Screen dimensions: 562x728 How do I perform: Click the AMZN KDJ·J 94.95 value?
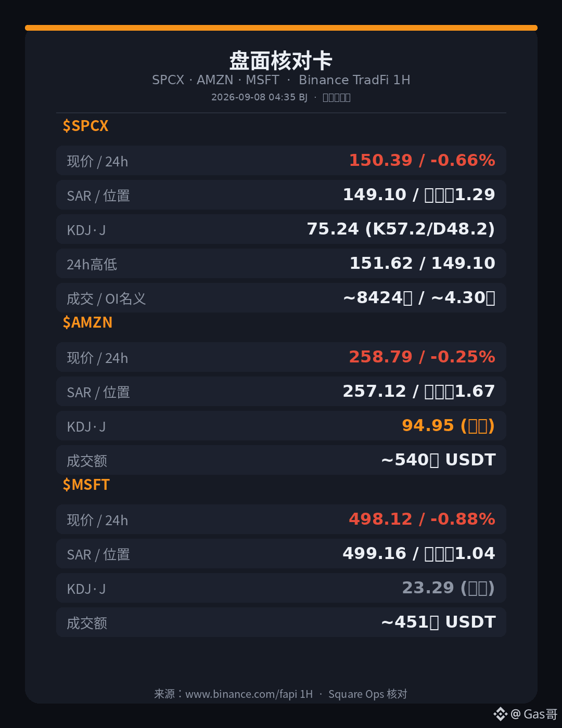[449, 425]
